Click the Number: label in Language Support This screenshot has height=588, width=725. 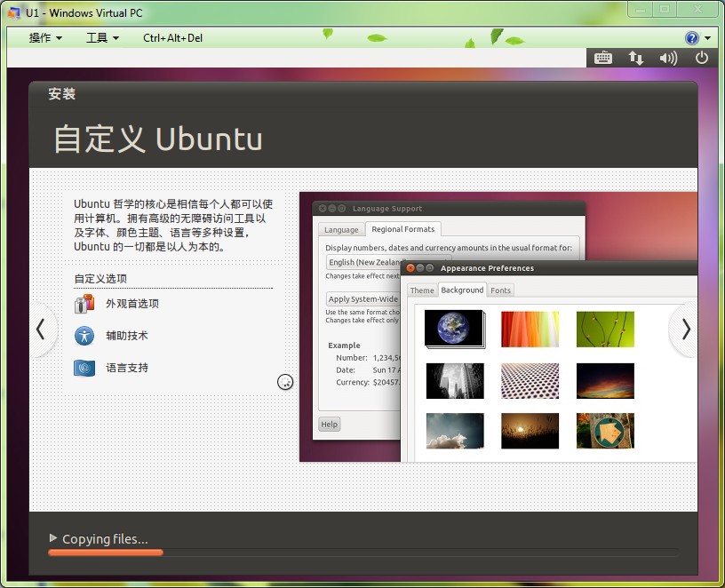click(352, 358)
